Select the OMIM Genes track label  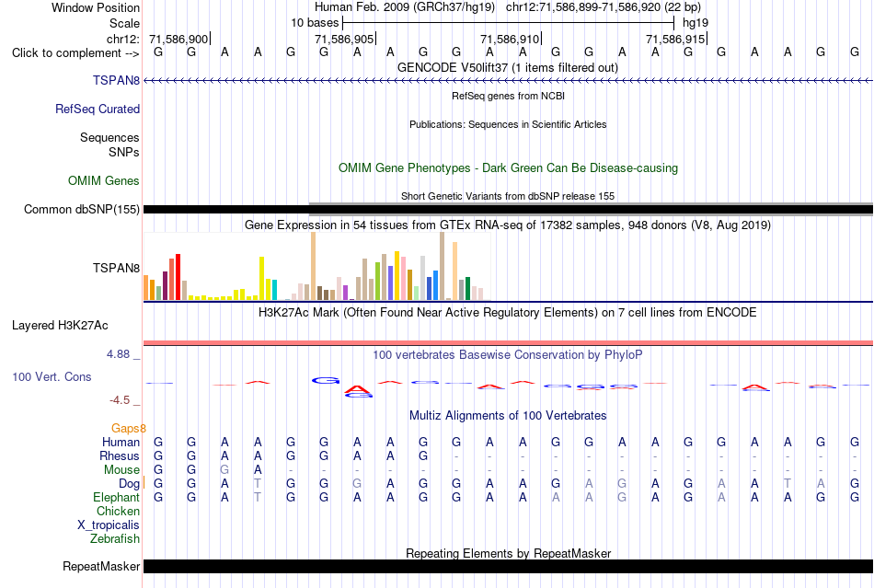point(104,180)
